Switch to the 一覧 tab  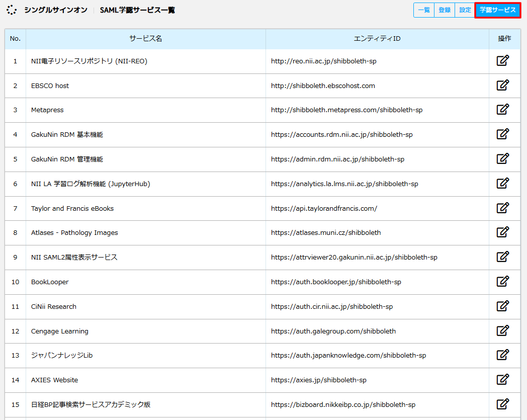click(x=424, y=10)
